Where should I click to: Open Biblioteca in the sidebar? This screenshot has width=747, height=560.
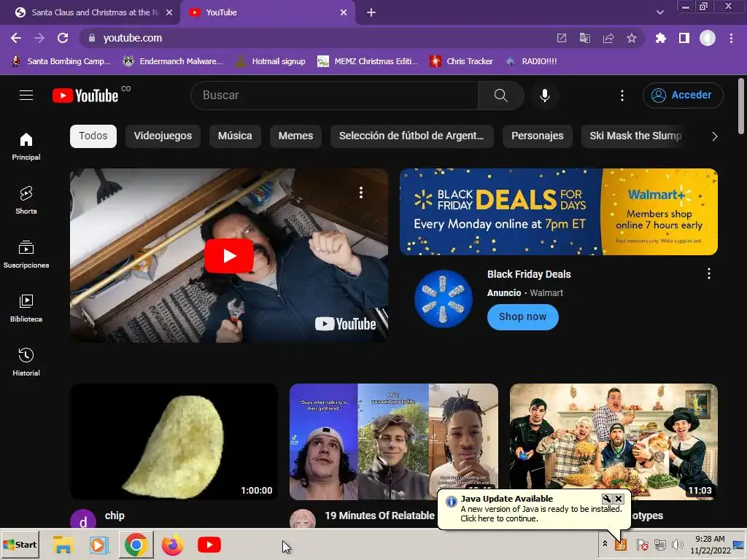tap(26, 308)
